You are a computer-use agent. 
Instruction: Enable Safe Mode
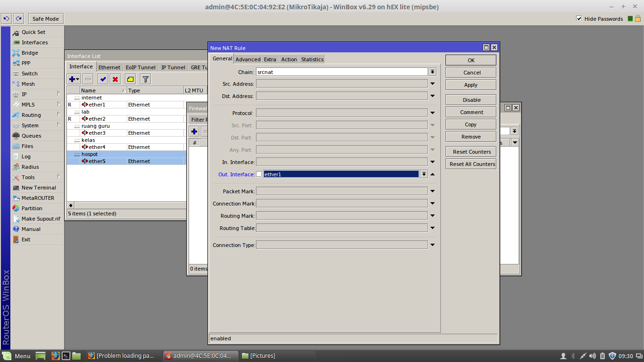[45, 18]
